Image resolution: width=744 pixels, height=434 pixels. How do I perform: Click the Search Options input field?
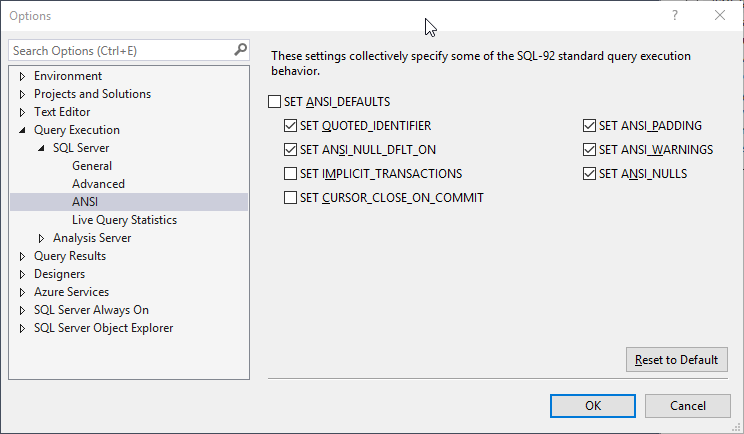click(x=120, y=50)
